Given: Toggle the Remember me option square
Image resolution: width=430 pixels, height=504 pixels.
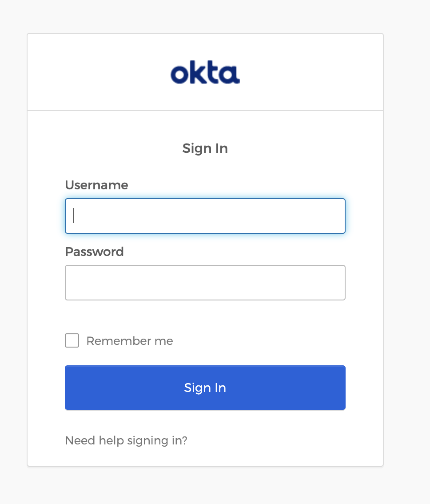Looking at the screenshot, I should click(x=72, y=341).
